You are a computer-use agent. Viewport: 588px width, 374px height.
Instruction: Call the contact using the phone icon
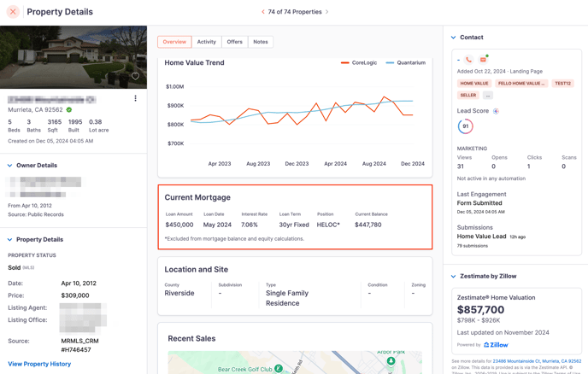(x=468, y=60)
